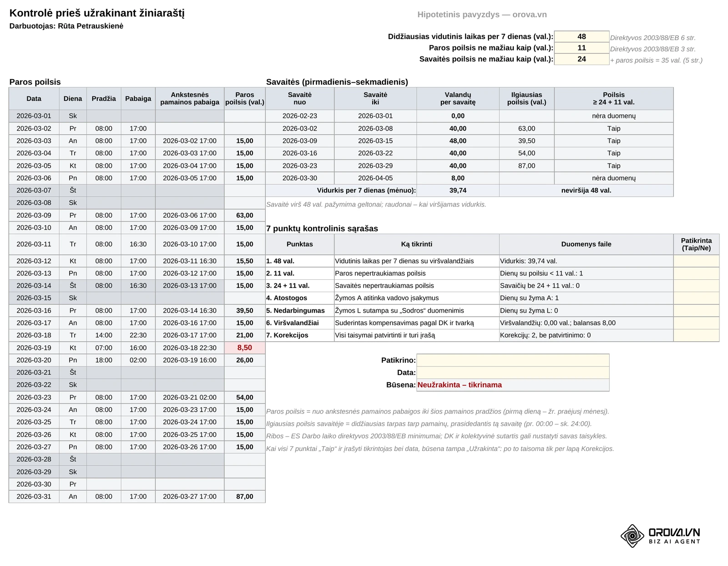Select date cell 2026-03-19
Screen dimensions: 728x566
pyautogui.click(x=34, y=348)
